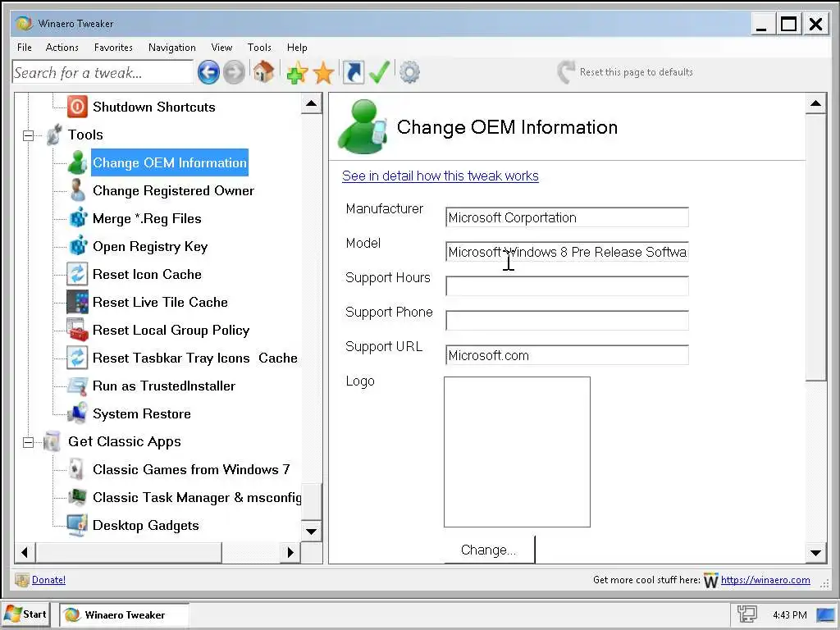Click the show desktop button beside the clock
Screen dimensions: 840x630
(825, 614)
